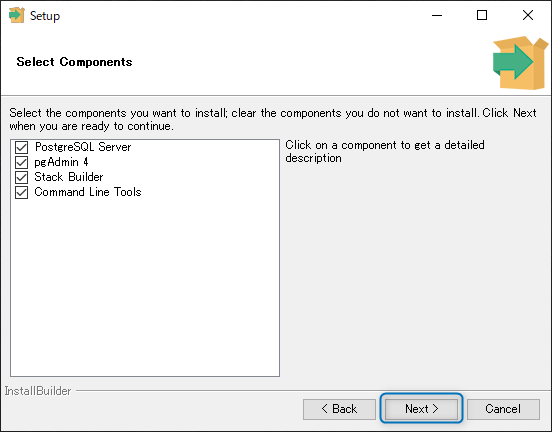Cancel the installation
The image size is (552, 432).
(x=503, y=409)
